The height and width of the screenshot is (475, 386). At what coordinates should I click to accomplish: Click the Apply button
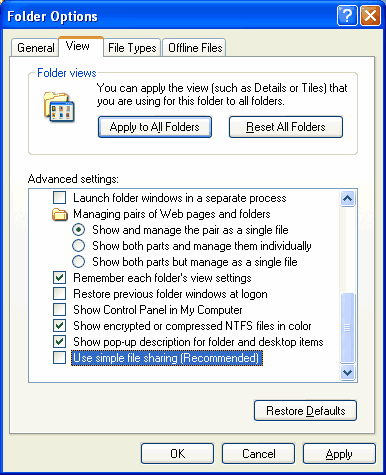pyautogui.click(x=339, y=454)
